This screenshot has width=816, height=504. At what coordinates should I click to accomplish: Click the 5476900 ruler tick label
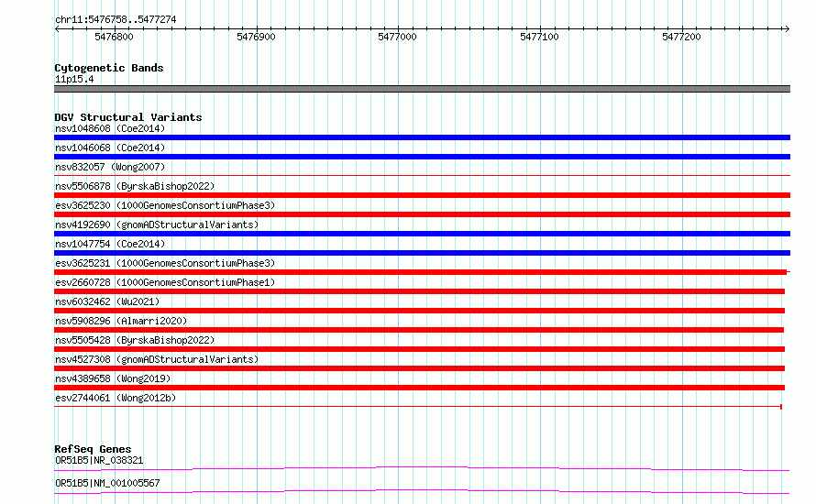(256, 37)
